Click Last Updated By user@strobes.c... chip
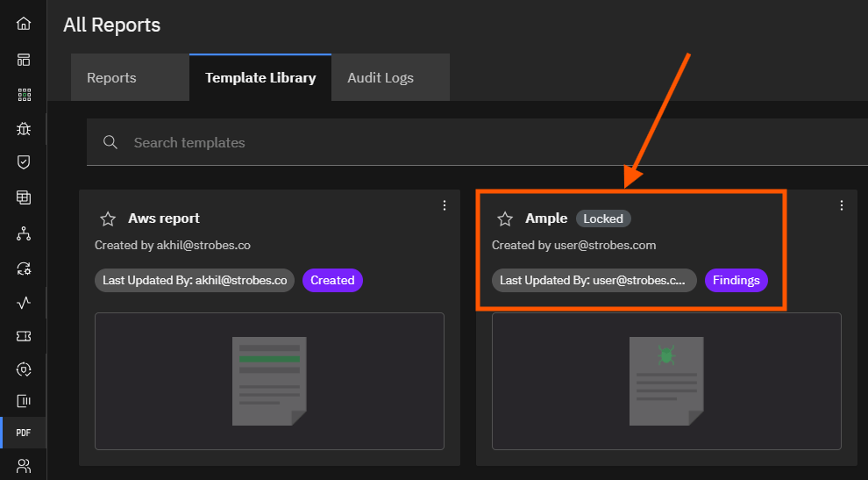Image resolution: width=868 pixels, height=480 pixels. pos(594,281)
